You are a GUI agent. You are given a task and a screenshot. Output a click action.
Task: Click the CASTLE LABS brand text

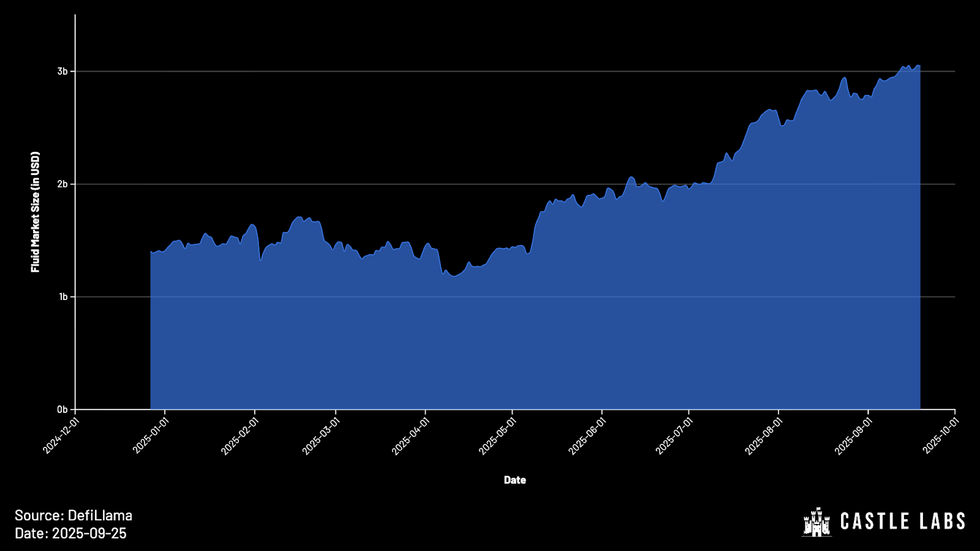pyautogui.click(x=902, y=522)
